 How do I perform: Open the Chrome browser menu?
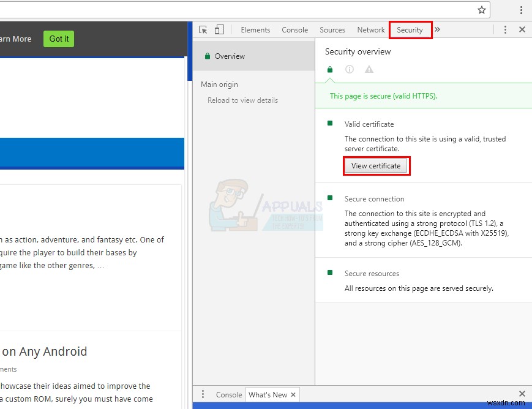pos(521,10)
